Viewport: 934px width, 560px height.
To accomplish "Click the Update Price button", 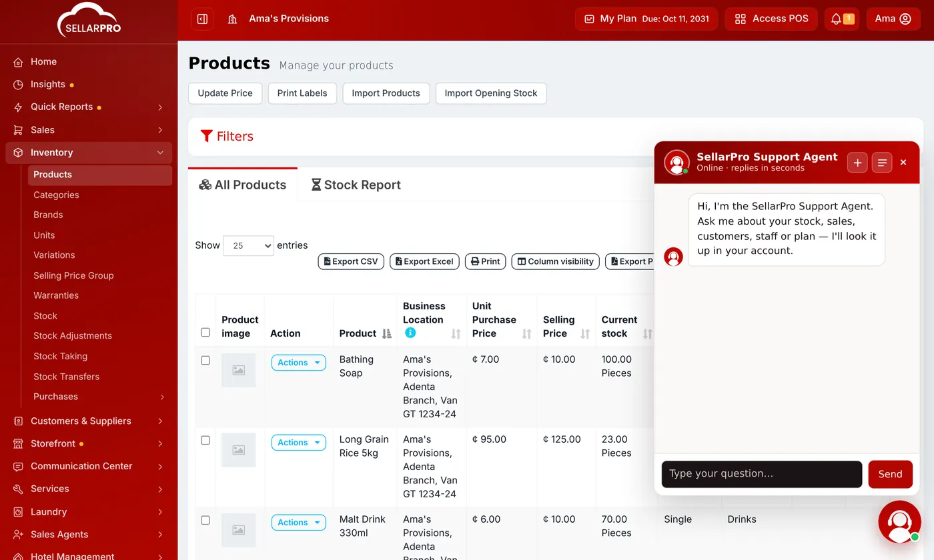I will (x=225, y=93).
